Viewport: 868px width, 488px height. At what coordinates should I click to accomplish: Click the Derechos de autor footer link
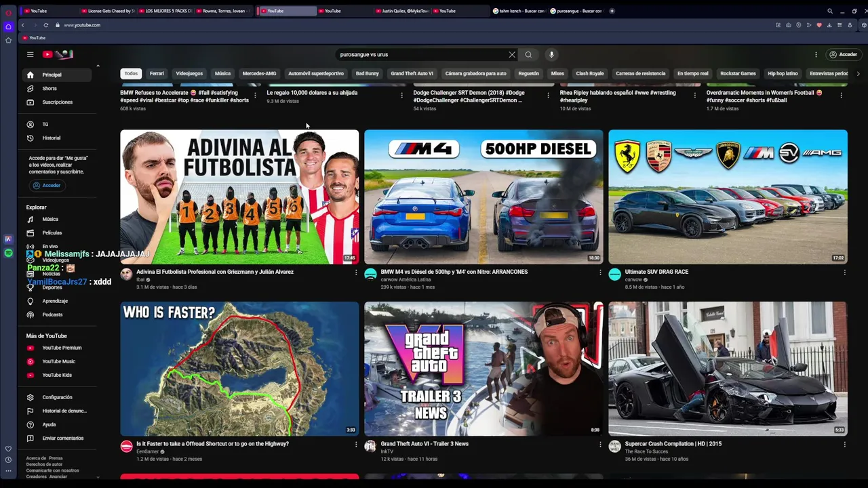(44, 464)
